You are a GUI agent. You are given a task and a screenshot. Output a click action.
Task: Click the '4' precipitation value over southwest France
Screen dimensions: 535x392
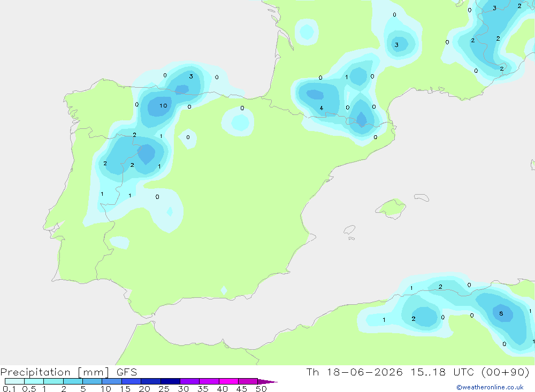point(322,108)
